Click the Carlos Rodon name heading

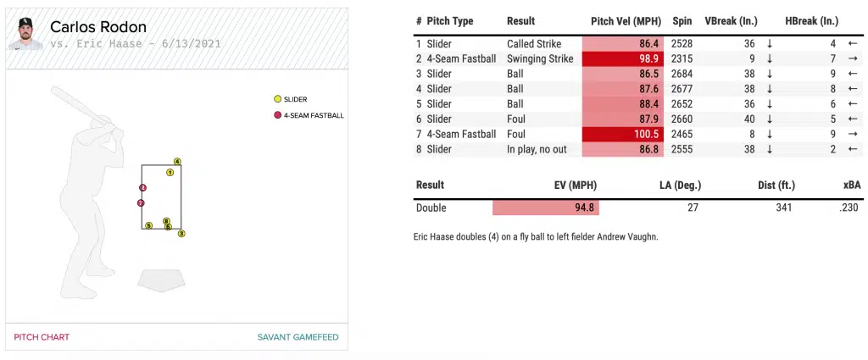point(98,27)
